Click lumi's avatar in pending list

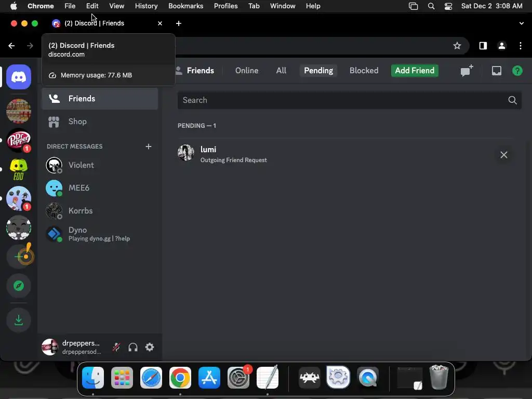pos(186,153)
